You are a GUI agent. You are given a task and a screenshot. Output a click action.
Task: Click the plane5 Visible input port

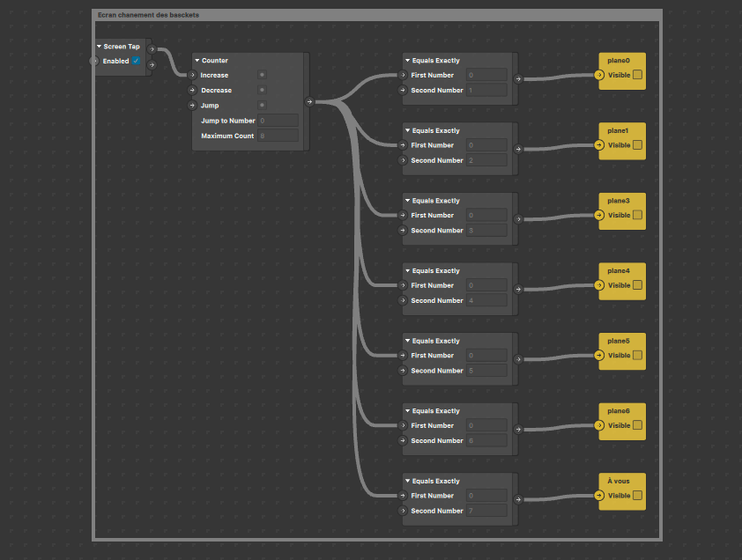click(599, 355)
